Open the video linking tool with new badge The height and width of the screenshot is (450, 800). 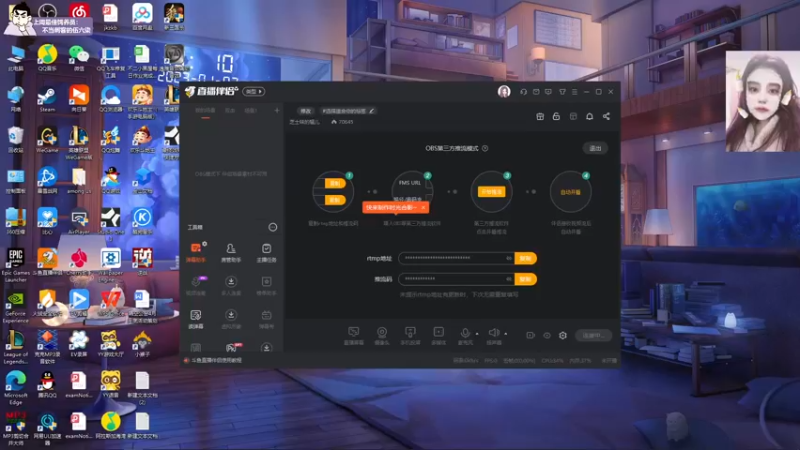point(196,286)
